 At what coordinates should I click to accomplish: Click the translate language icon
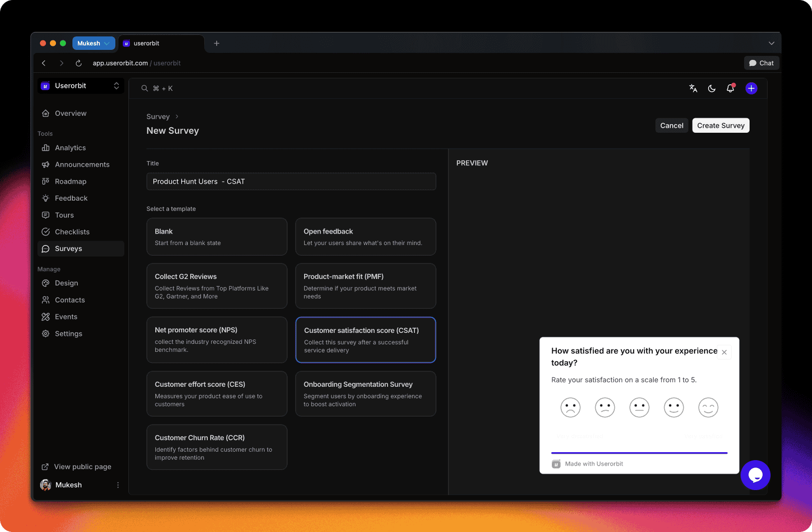693,88
